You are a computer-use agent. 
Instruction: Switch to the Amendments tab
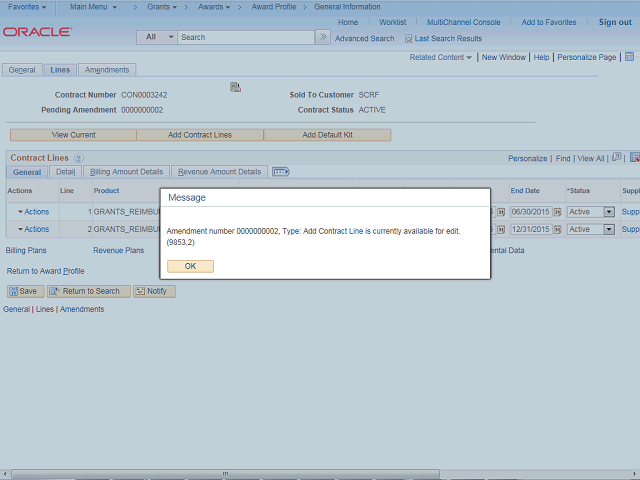point(107,70)
